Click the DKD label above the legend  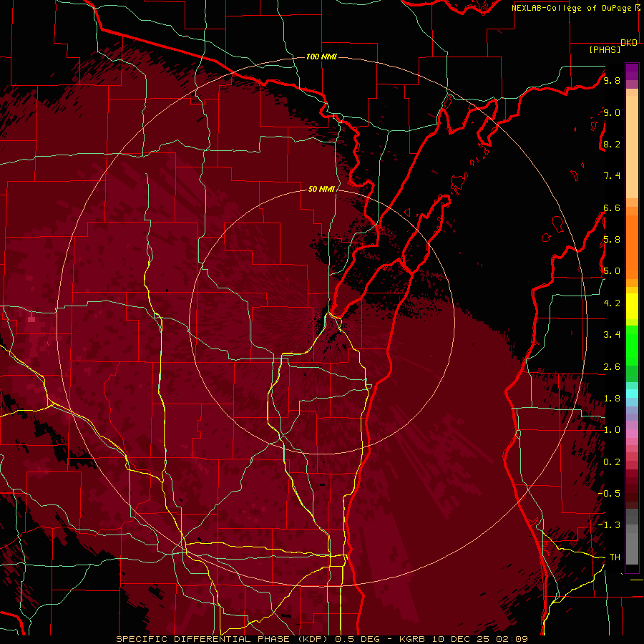point(629,43)
